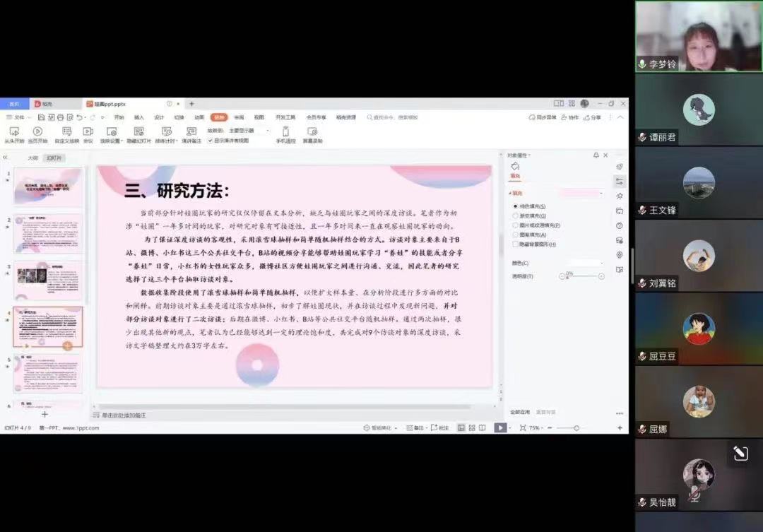This screenshot has width=763, height=532.
Task: Click the 屏幕录制 screen recording icon
Action: click(x=312, y=131)
